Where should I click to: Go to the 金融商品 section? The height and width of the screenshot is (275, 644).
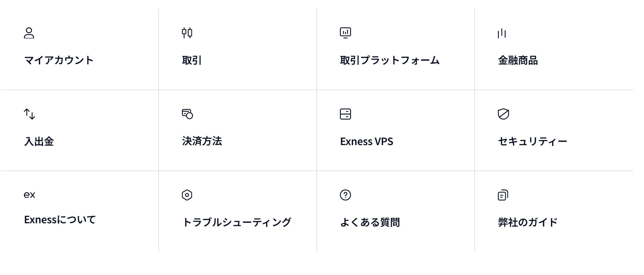518,60
